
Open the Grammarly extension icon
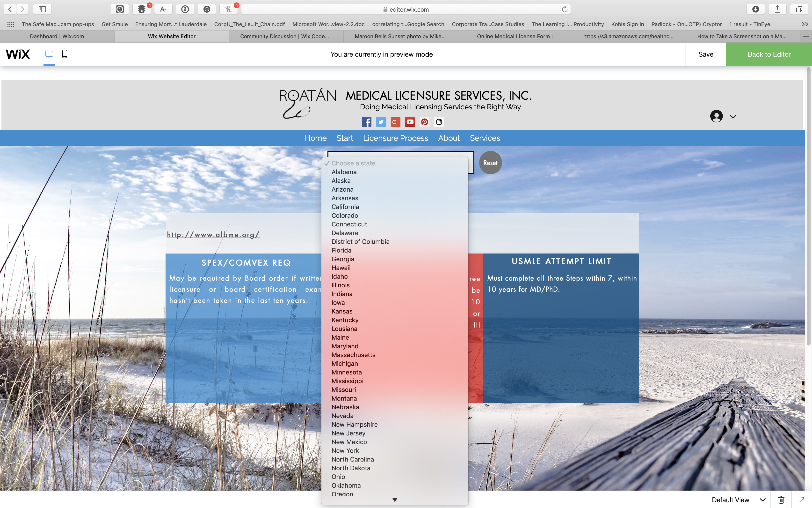207,9
